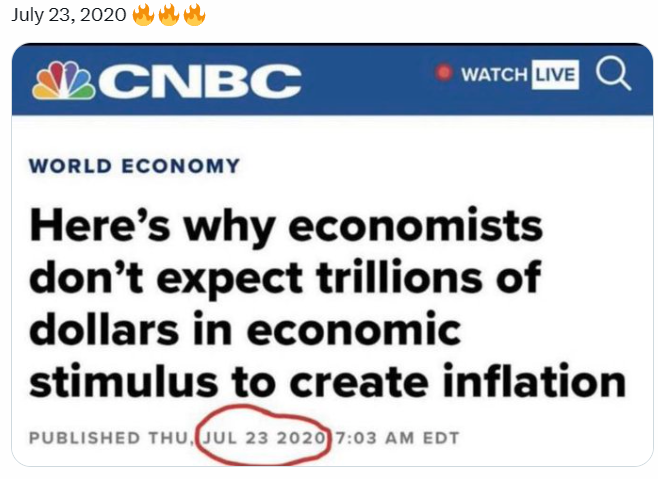Click the last fire emoji
The height and width of the screenshot is (479, 658).
(x=195, y=17)
